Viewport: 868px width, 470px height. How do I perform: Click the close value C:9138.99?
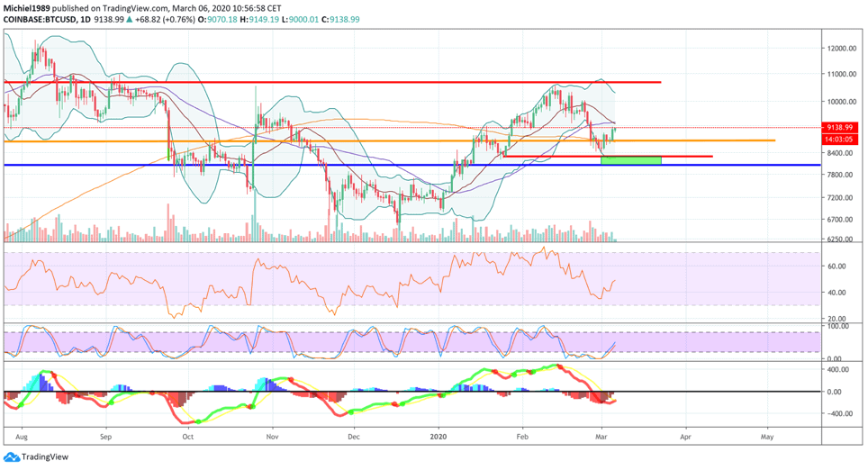tap(340, 20)
